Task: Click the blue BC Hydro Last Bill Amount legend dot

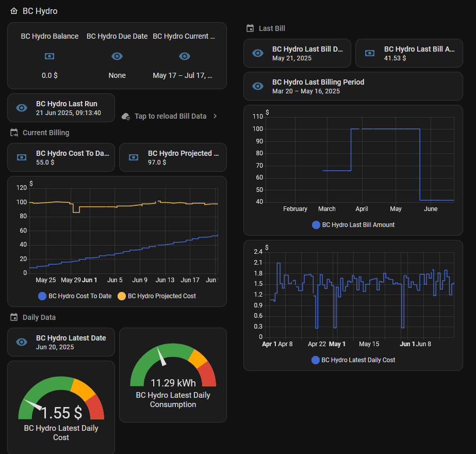Action: [x=316, y=225]
